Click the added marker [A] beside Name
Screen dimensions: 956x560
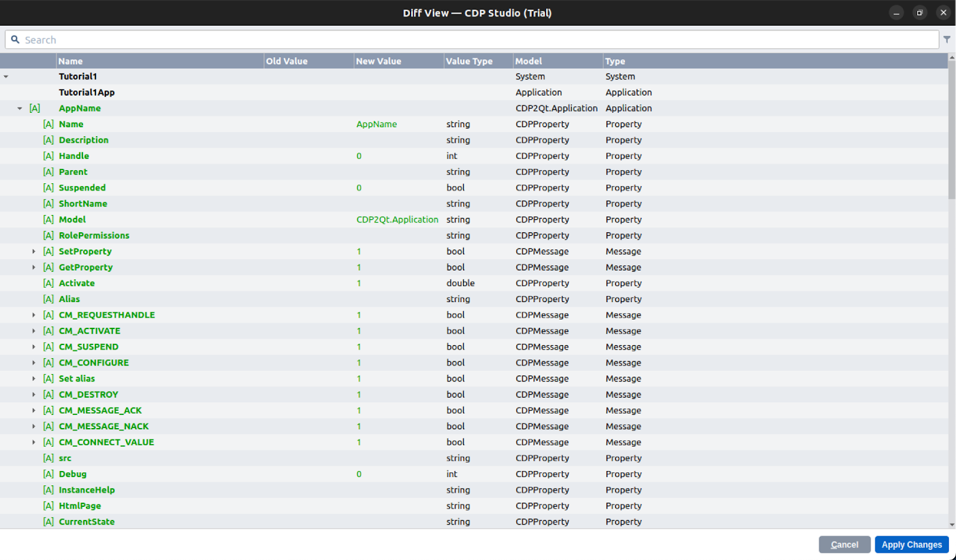[x=48, y=124]
